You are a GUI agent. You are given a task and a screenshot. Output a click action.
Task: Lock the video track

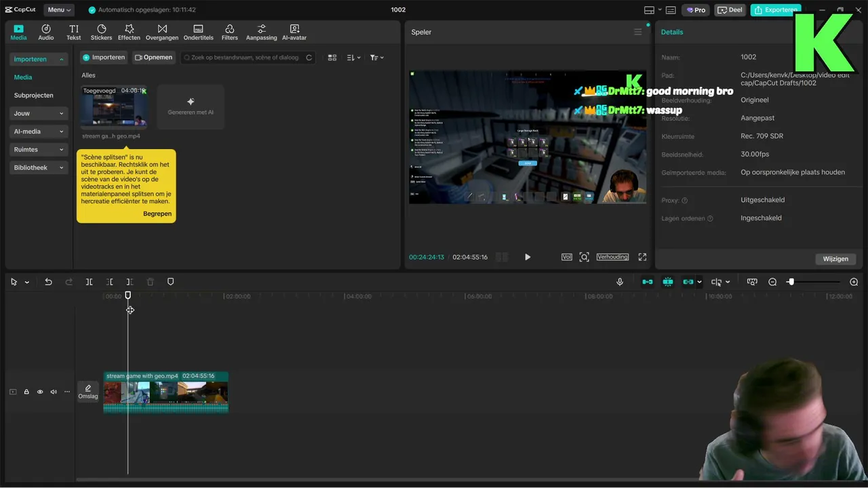click(x=26, y=392)
